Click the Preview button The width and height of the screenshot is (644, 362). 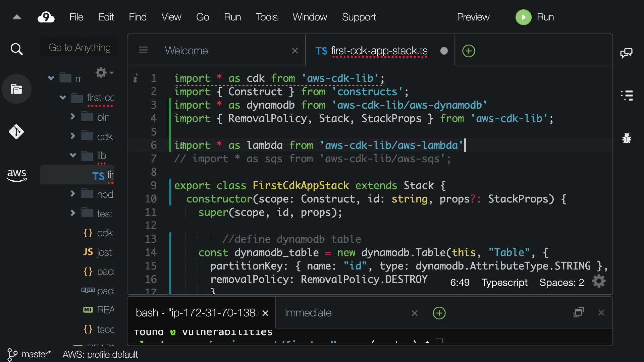pos(473,17)
